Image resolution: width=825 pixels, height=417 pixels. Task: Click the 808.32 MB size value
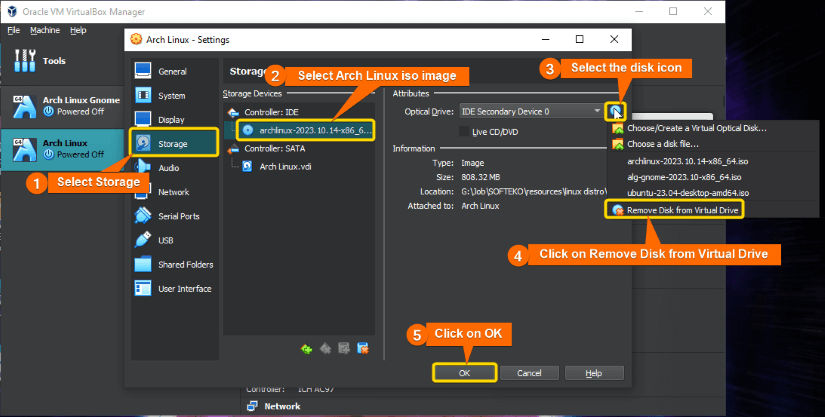[x=480, y=177]
